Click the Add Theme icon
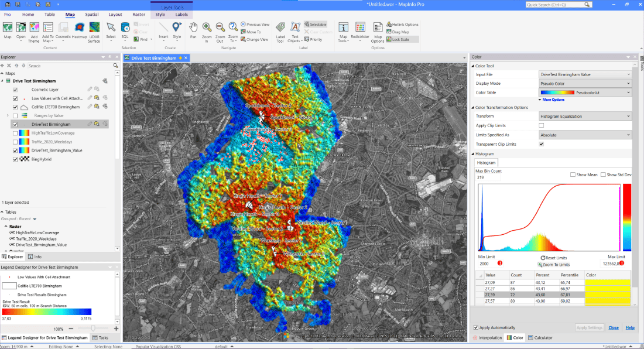Image resolution: width=644 pixels, height=349 pixels. pos(35,28)
